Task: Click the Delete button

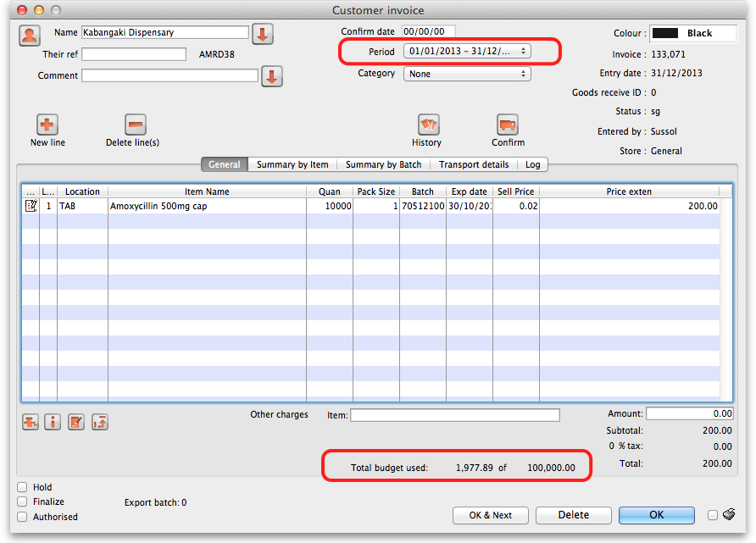Action: (x=574, y=515)
